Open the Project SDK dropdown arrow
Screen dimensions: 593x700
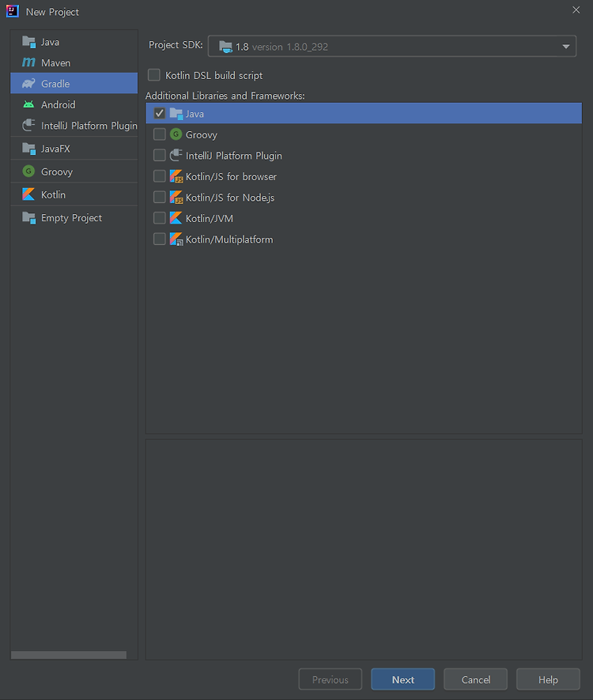point(566,47)
